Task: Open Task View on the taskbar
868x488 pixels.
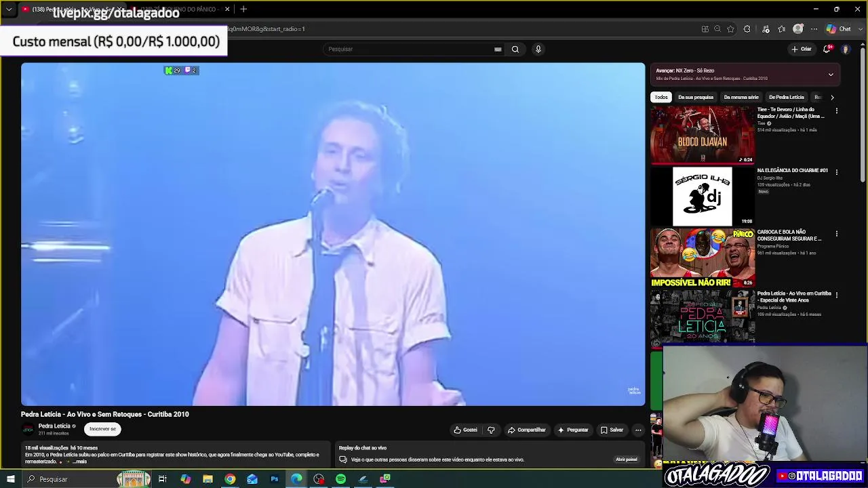Action: (x=163, y=479)
